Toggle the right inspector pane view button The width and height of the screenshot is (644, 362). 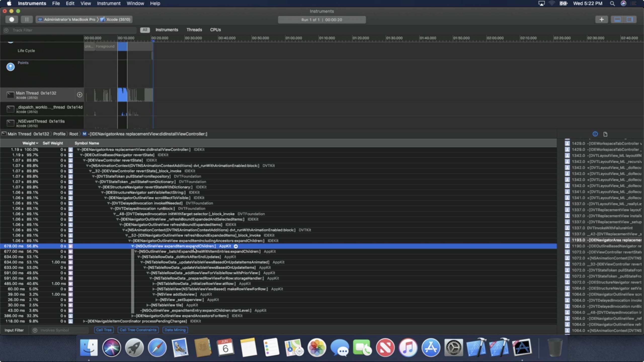coord(630,19)
